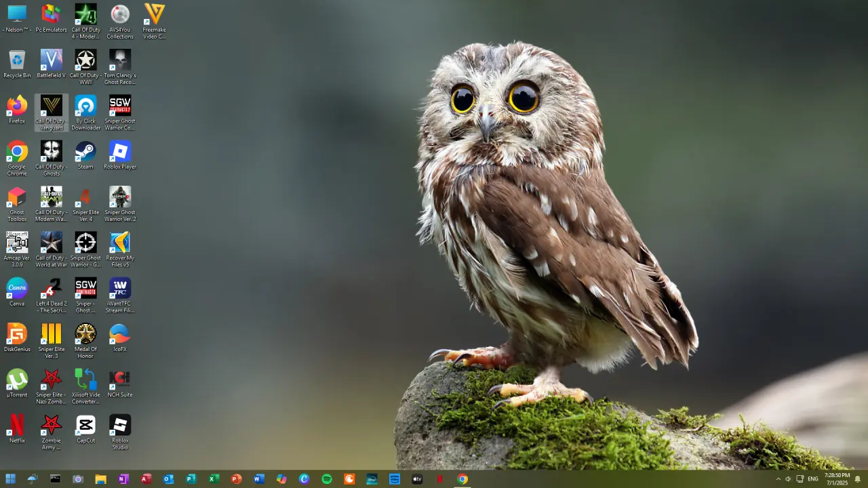Image resolution: width=868 pixels, height=488 pixels.
Task: Open the uTorrent desktop icon
Action: point(17,382)
